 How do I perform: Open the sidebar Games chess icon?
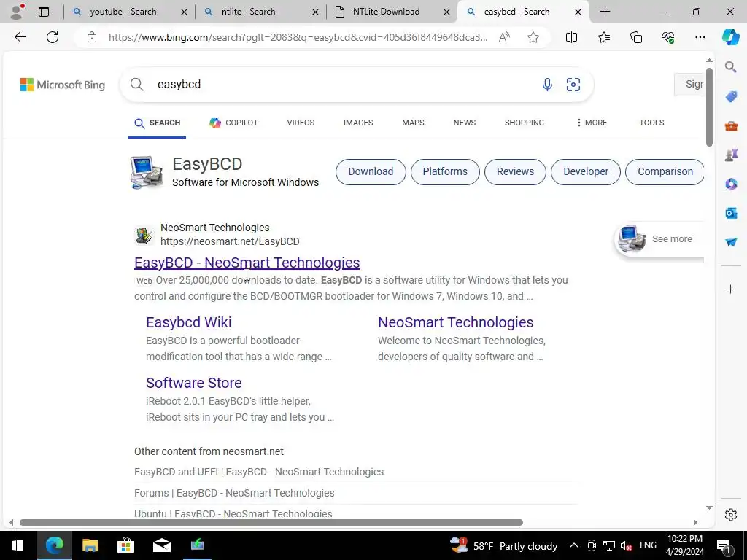tap(731, 155)
